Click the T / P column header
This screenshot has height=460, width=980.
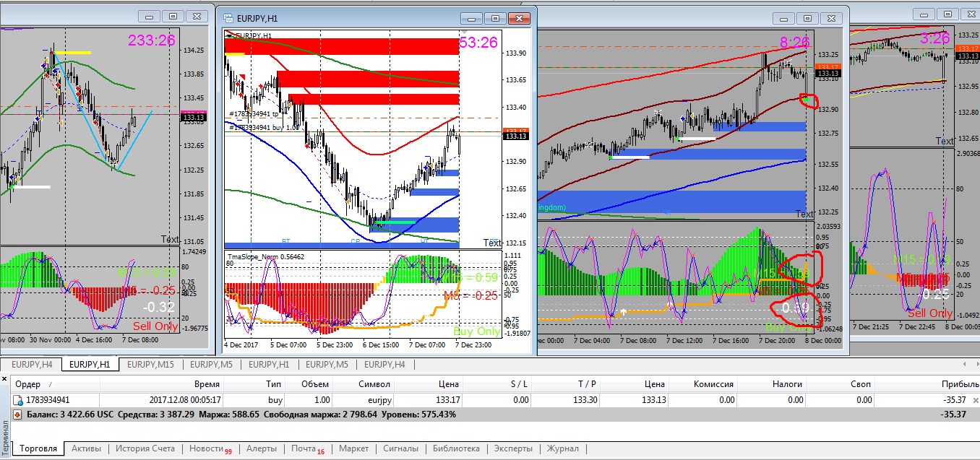(x=567, y=384)
